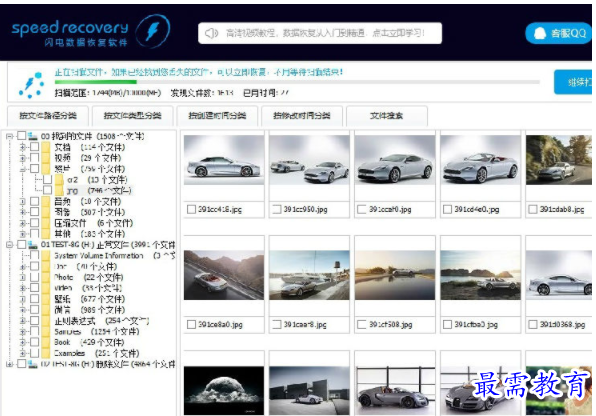Screen dimensions: 596x416
Task: Tick checkbox for 391ce8a0.jpg
Action: [x=191, y=324]
